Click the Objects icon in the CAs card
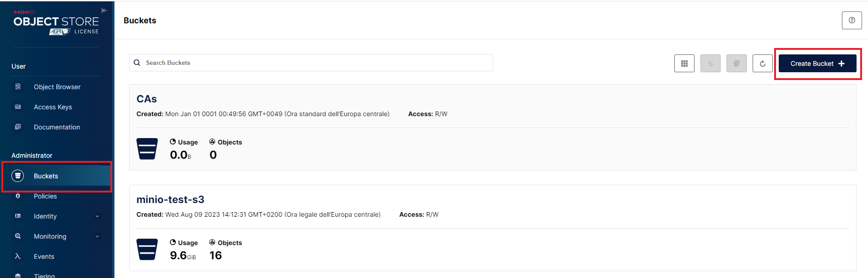This screenshot has width=868, height=278. pos(212,142)
